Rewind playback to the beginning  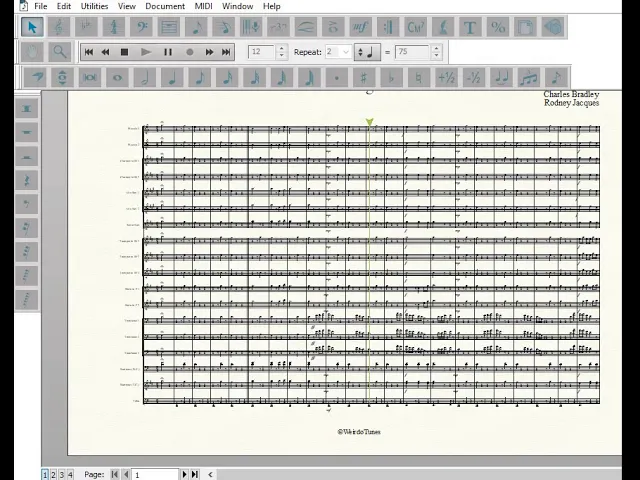pyautogui.click(x=89, y=52)
